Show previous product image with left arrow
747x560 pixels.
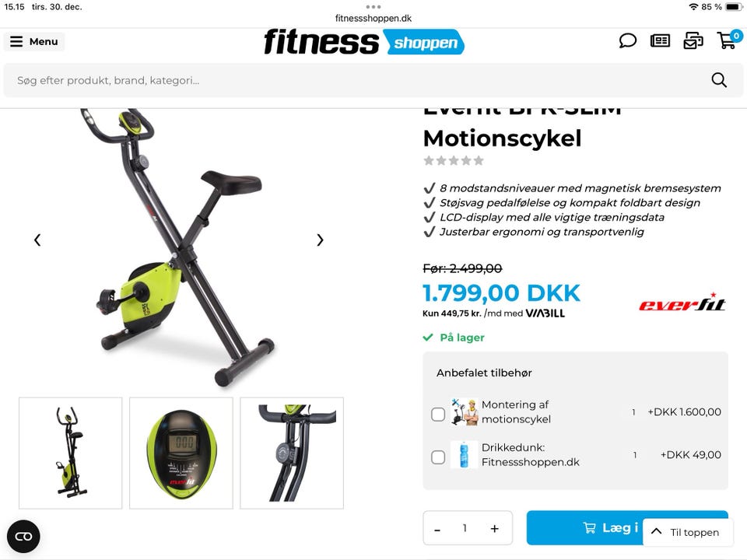coord(37,240)
